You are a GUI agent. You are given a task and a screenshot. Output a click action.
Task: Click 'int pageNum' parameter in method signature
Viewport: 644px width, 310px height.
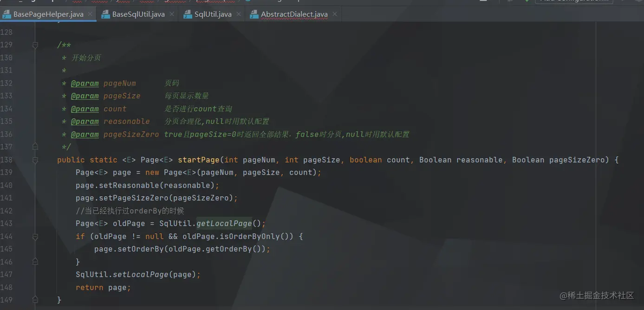[250, 160]
